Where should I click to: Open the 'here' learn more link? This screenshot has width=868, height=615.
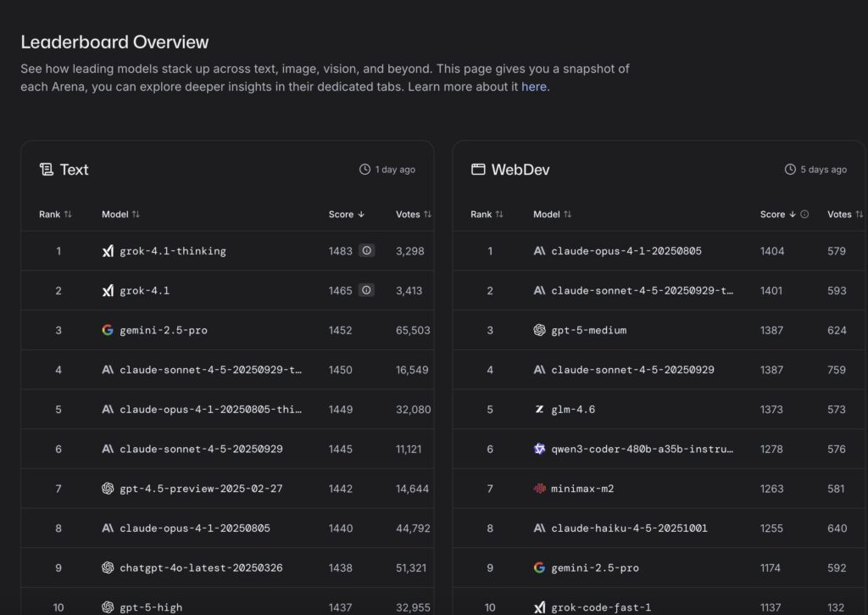[533, 87]
